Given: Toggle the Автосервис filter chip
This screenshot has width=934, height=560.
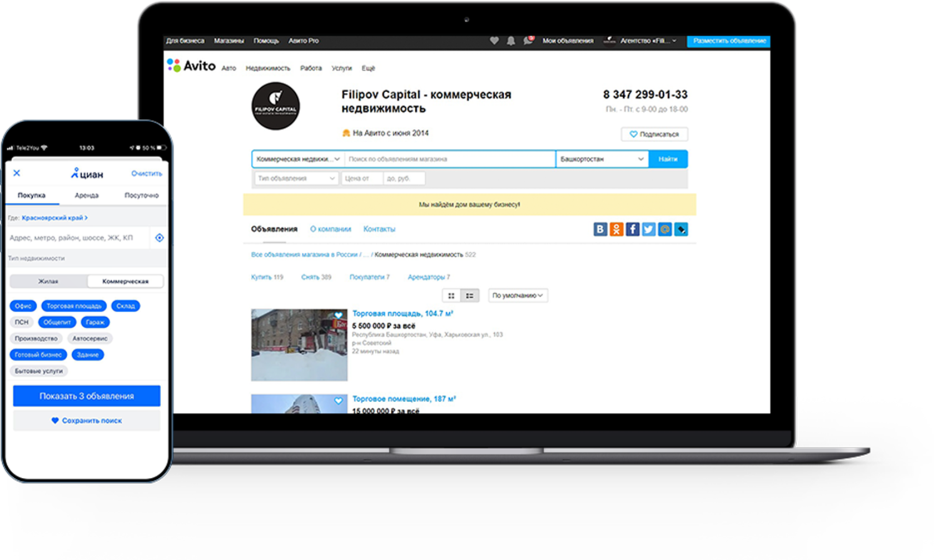Looking at the screenshot, I should 90,338.
